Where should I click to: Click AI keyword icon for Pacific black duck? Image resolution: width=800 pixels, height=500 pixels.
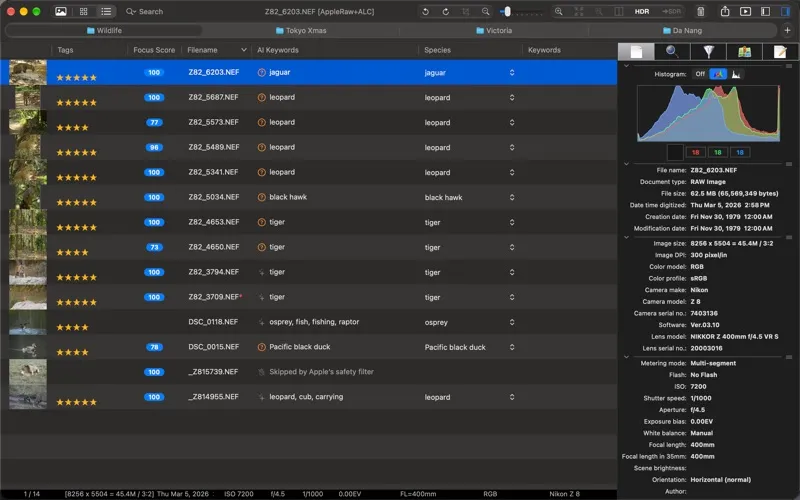click(262, 347)
